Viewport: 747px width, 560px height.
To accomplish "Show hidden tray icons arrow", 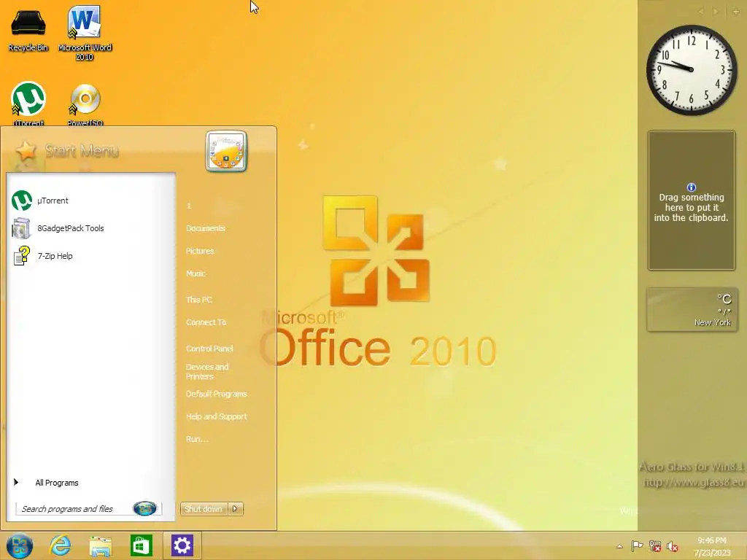I will 619,546.
